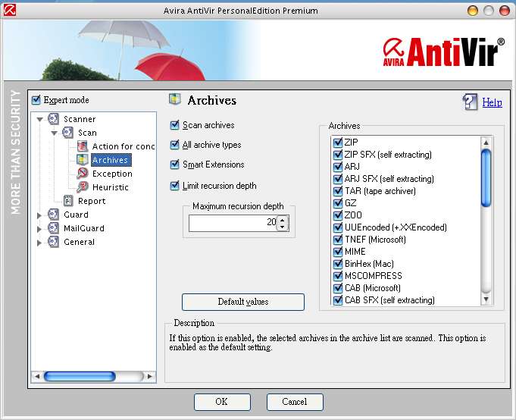
Task: Select Archives tree item
Action: (111, 160)
